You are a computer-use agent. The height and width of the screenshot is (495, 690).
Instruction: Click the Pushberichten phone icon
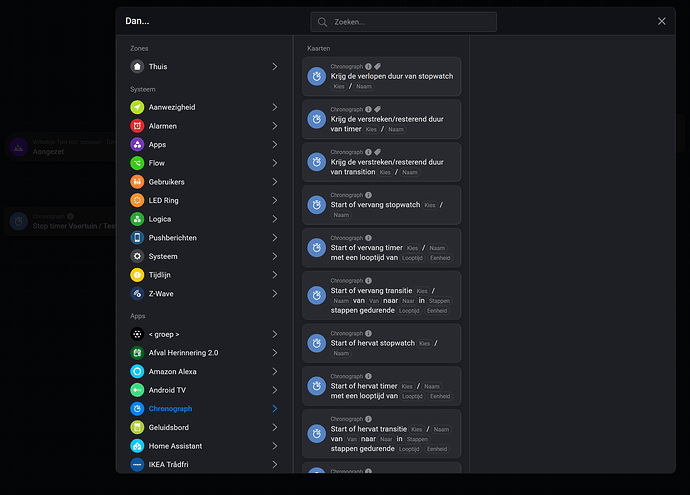tap(137, 238)
